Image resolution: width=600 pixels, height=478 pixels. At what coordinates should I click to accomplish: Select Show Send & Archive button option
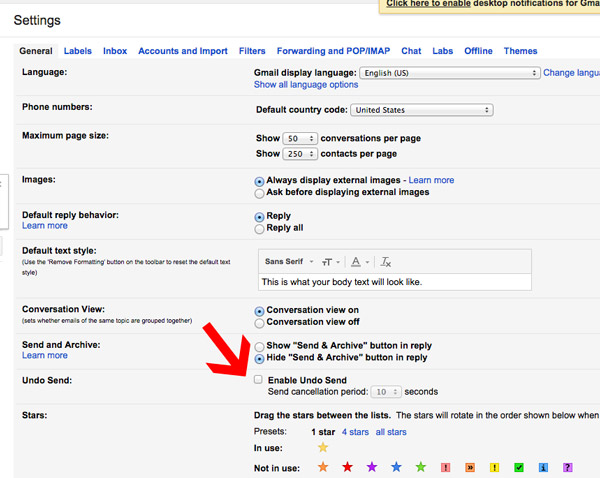tap(259, 347)
